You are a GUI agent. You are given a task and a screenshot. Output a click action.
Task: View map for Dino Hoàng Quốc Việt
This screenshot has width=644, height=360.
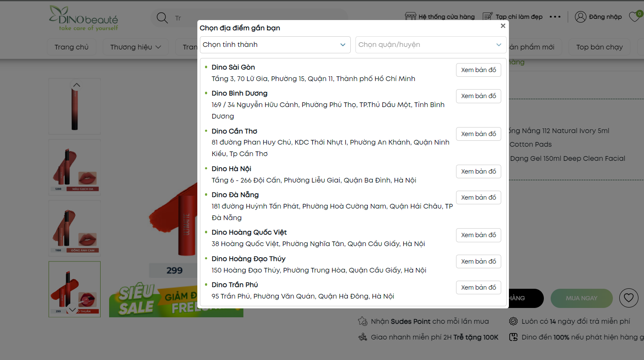tap(479, 235)
